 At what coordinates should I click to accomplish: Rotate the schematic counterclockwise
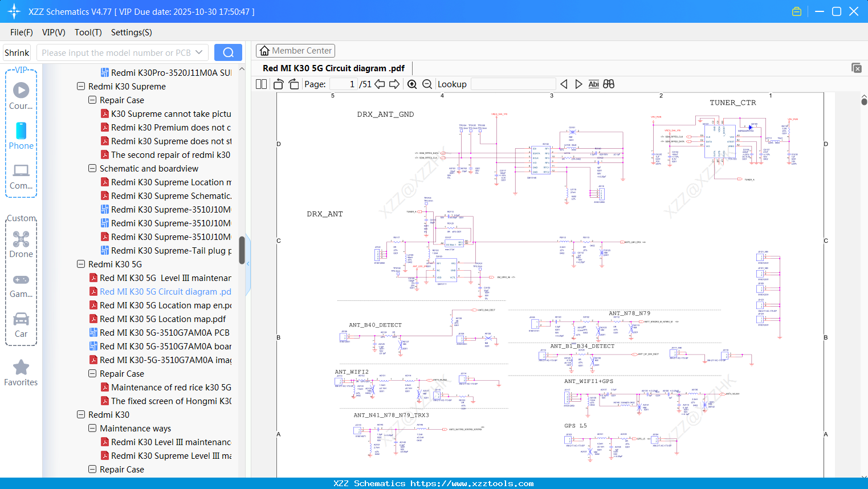tap(278, 84)
